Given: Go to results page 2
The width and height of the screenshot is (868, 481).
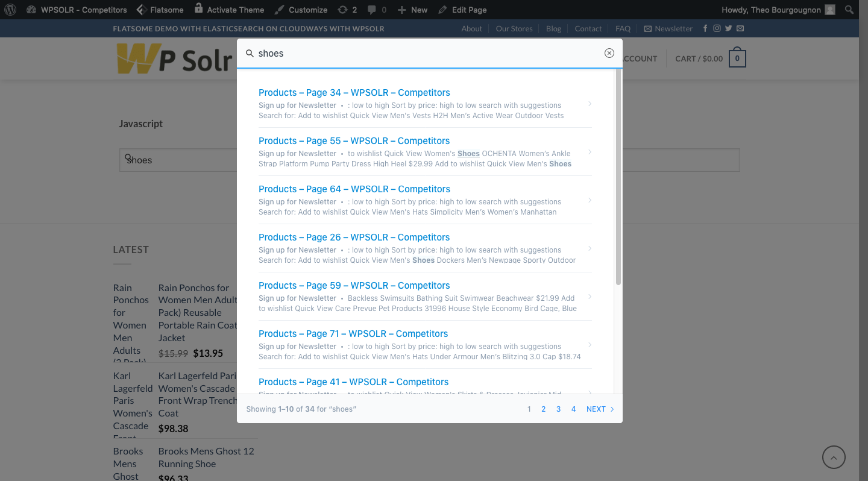Looking at the screenshot, I should 543,409.
